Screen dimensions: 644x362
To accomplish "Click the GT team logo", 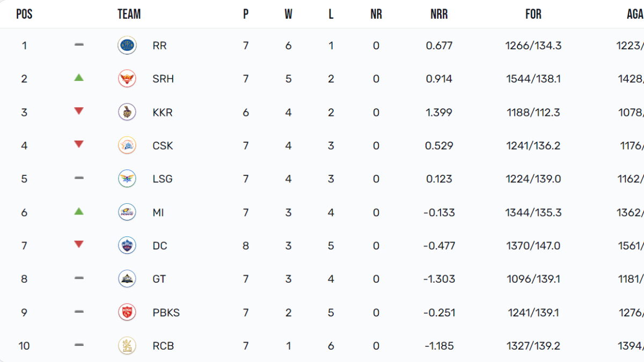I will pos(127,279).
